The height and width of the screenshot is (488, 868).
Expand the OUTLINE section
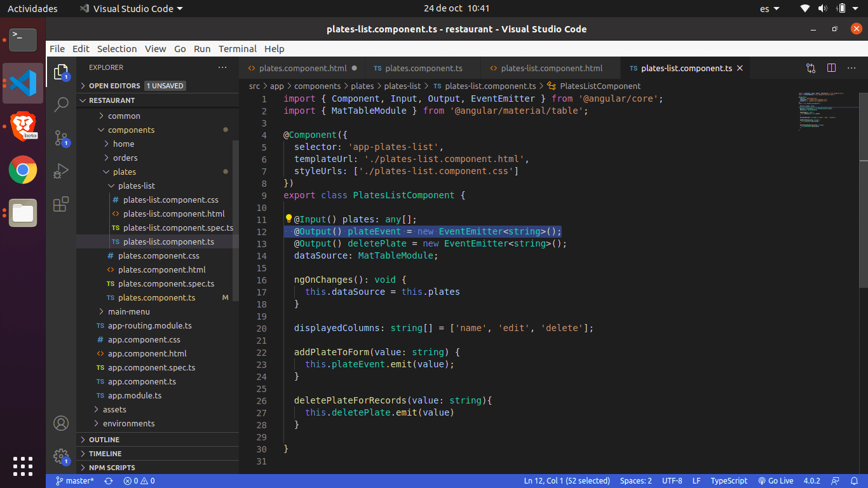(x=104, y=440)
